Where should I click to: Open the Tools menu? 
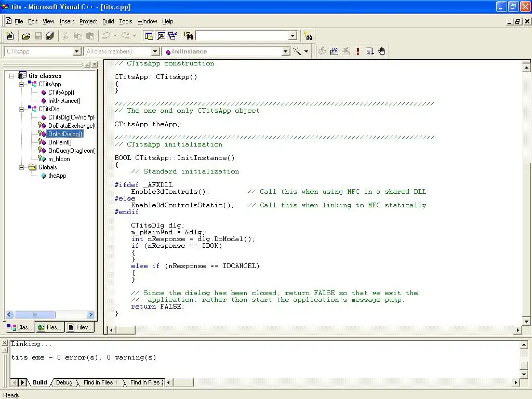point(126,21)
